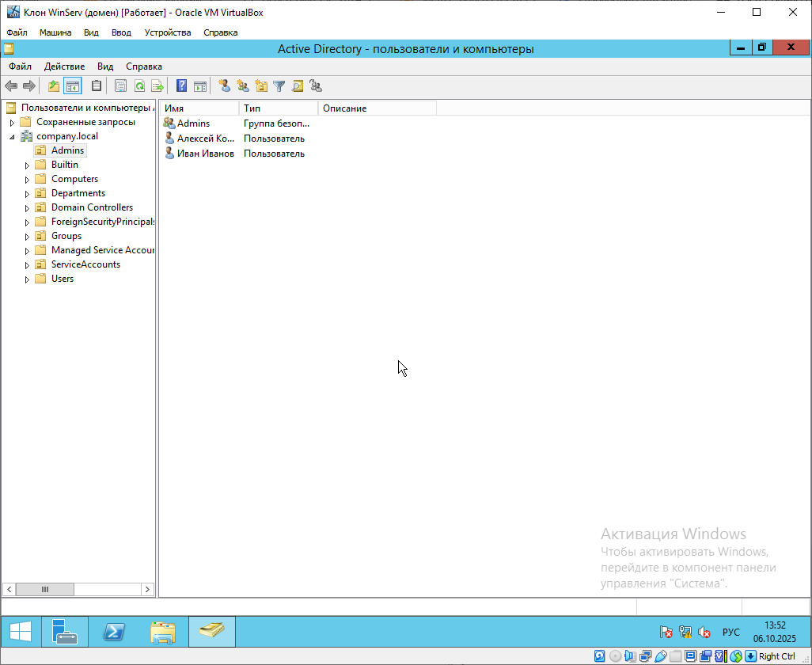Click the muted speaker tray icon
This screenshot has width=812, height=665.
click(x=704, y=632)
